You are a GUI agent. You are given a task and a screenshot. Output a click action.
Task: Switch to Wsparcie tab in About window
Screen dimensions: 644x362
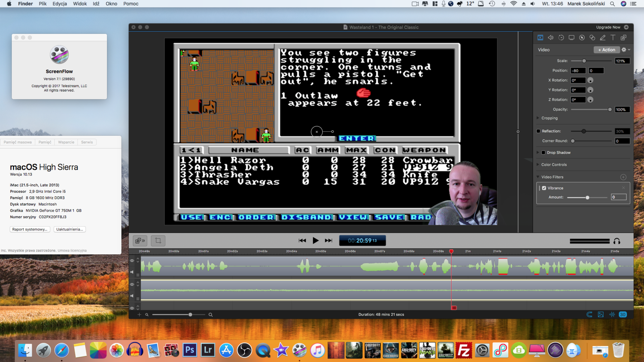[x=66, y=142]
